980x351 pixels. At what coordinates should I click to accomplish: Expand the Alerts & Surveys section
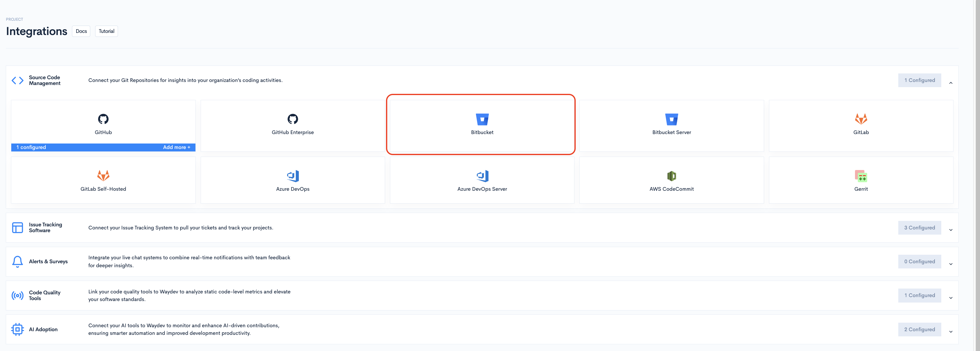[950, 264]
